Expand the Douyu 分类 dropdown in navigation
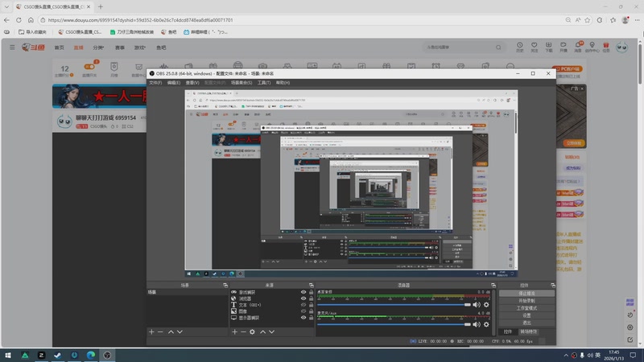This screenshot has height=362, width=644. click(98, 47)
